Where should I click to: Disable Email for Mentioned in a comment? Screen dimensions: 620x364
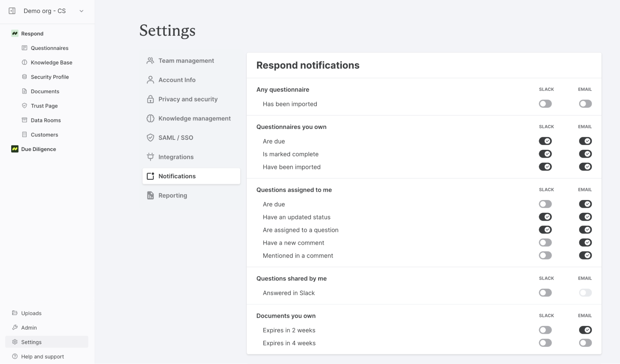[585, 255]
